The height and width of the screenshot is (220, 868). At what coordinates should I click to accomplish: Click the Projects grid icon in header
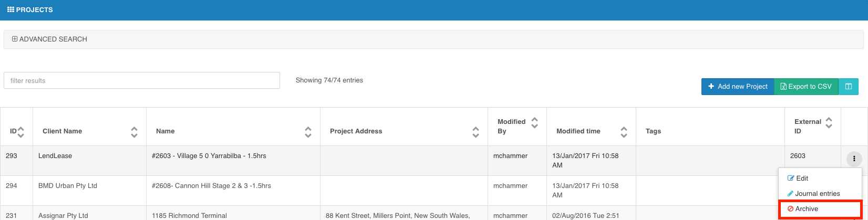(11, 10)
